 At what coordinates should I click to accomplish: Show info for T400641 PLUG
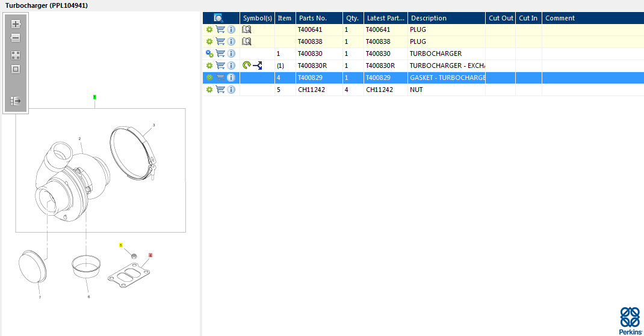[x=231, y=29]
